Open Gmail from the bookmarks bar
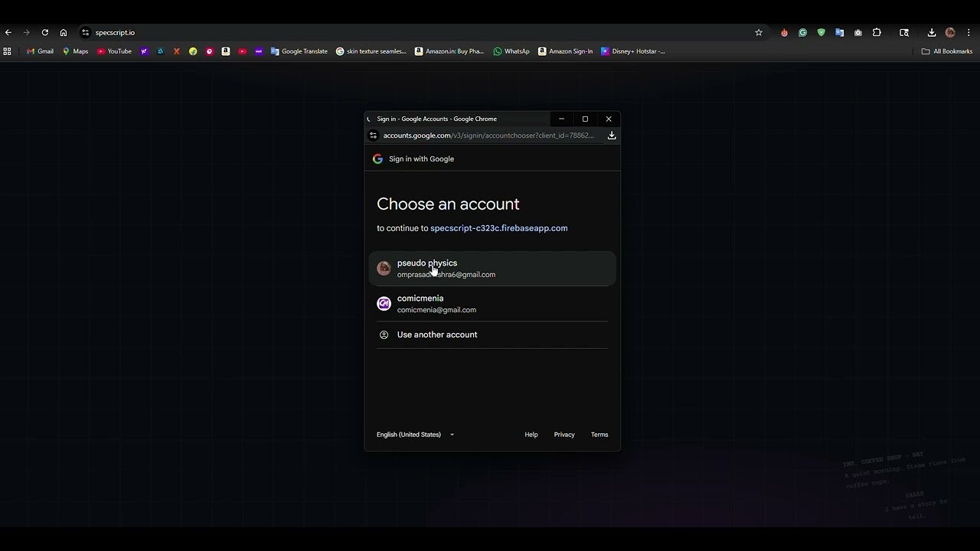980x551 pixels. (39, 51)
